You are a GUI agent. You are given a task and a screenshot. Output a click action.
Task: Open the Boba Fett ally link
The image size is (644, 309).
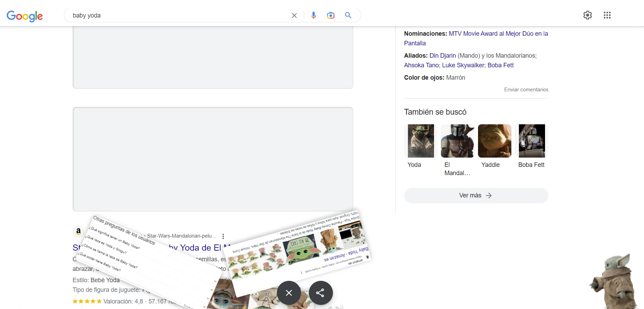pos(500,65)
